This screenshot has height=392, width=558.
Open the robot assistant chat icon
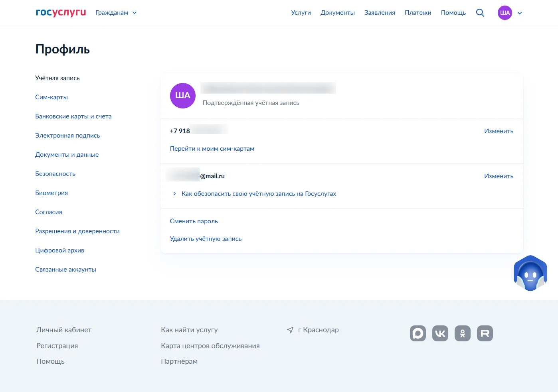click(x=530, y=274)
